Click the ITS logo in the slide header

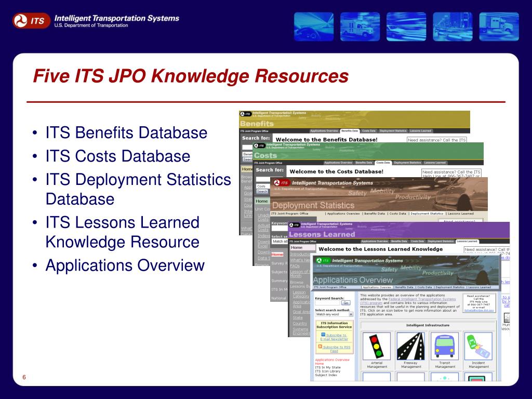tap(31, 21)
